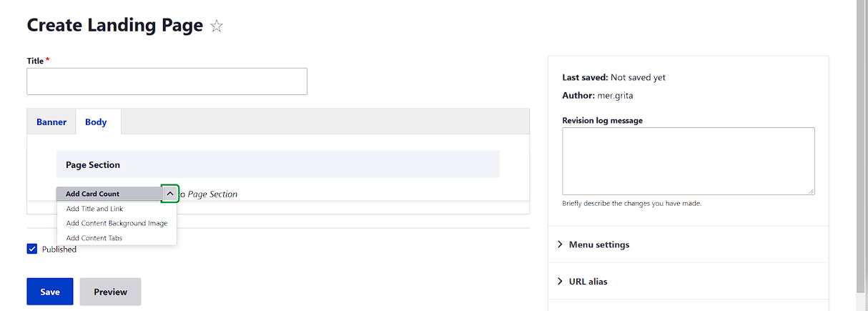The width and height of the screenshot is (868, 311).
Task: Click the Published label text
Action: click(59, 250)
